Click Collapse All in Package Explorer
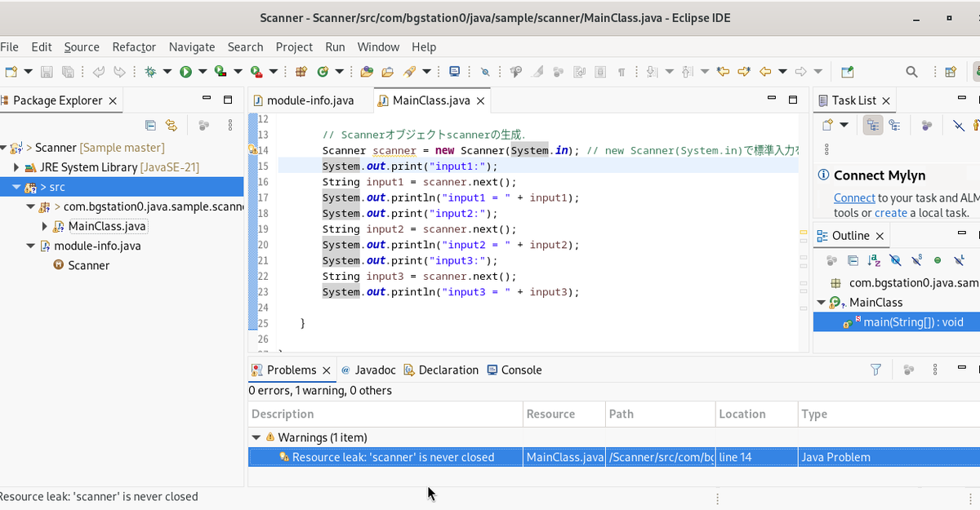Image resolution: width=980 pixels, height=510 pixels. click(x=150, y=125)
